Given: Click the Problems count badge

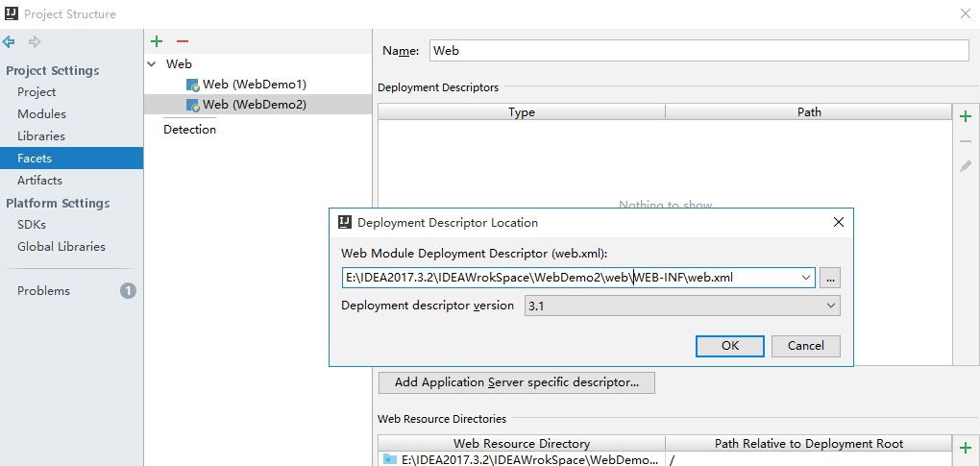Looking at the screenshot, I should click(x=128, y=290).
